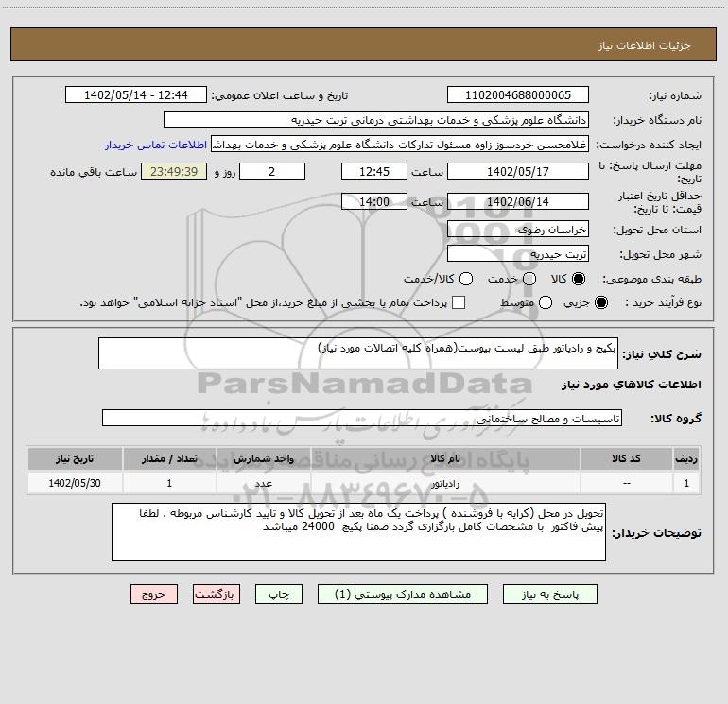Click the تعداد / مقدار column header
The image size is (728, 704).
169,458
